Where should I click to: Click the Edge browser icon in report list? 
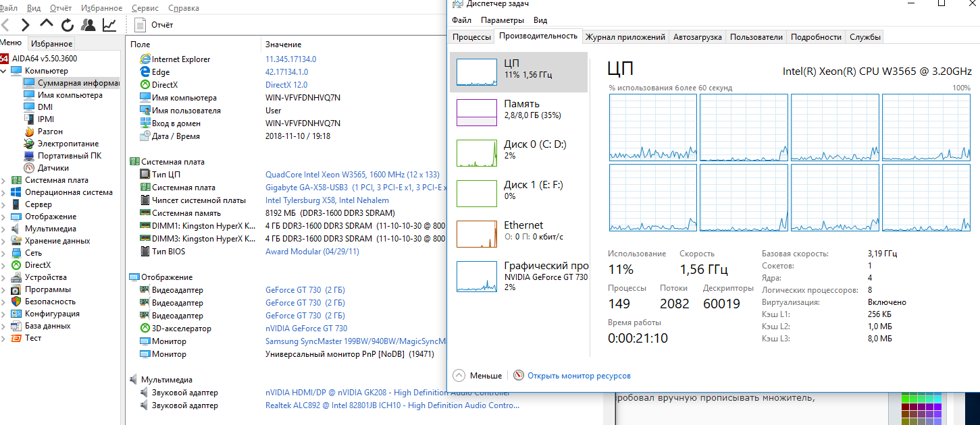pos(145,72)
